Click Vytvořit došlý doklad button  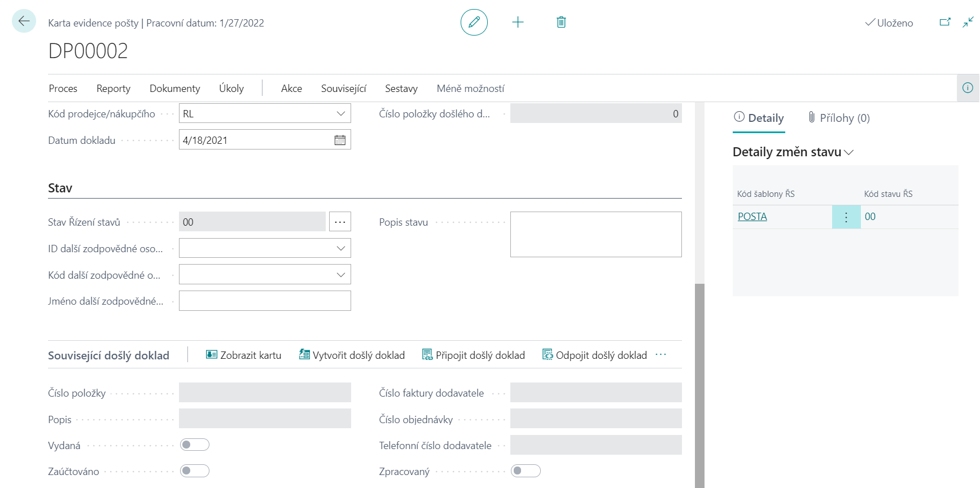click(352, 355)
